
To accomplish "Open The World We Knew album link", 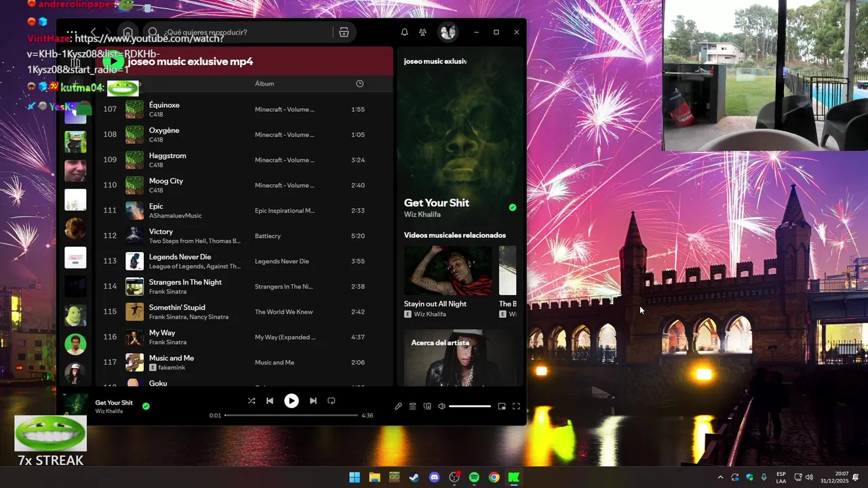I will pos(284,312).
